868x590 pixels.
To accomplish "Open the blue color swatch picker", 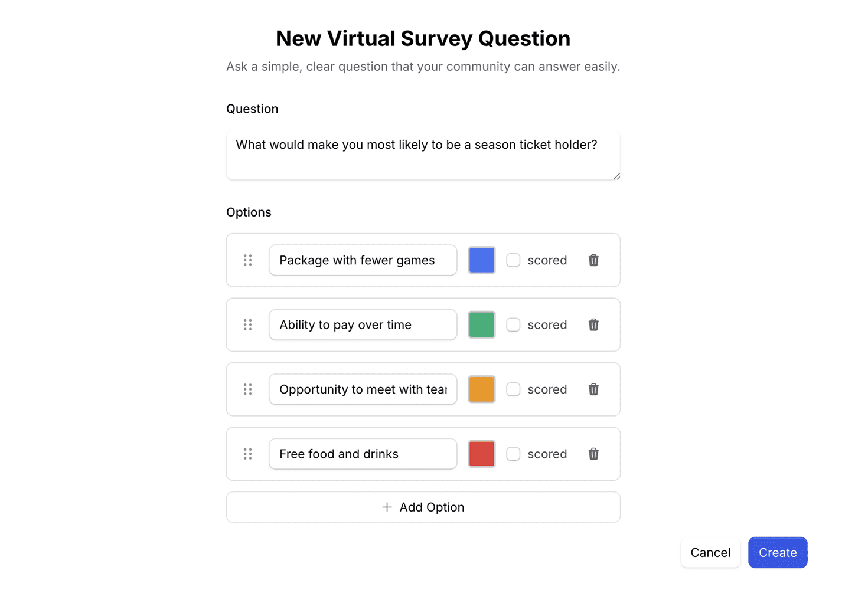I will (482, 260).
